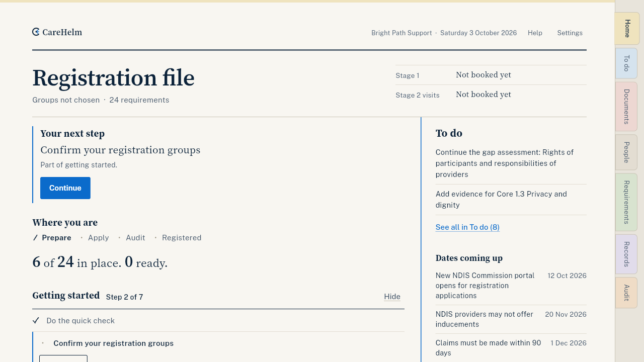Click the Registration file heading
Image resolution: width=644 pixels, height=362 pixels.
[113, 78]
